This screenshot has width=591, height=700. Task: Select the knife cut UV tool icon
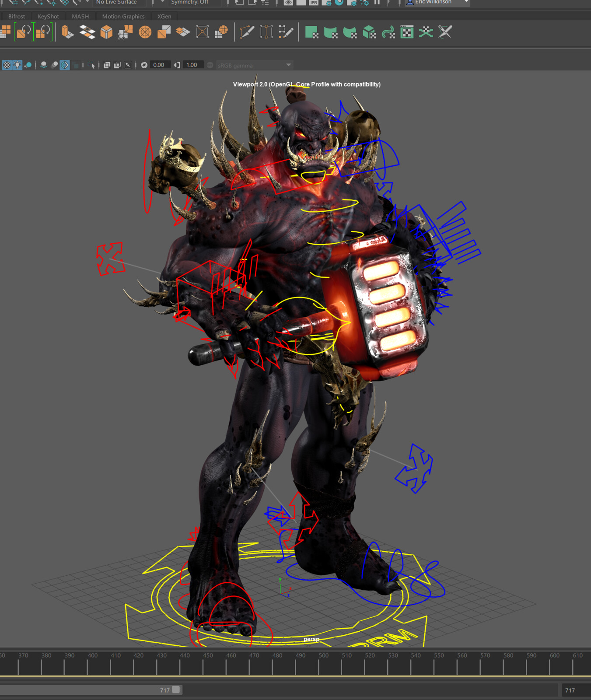[247, 32]
